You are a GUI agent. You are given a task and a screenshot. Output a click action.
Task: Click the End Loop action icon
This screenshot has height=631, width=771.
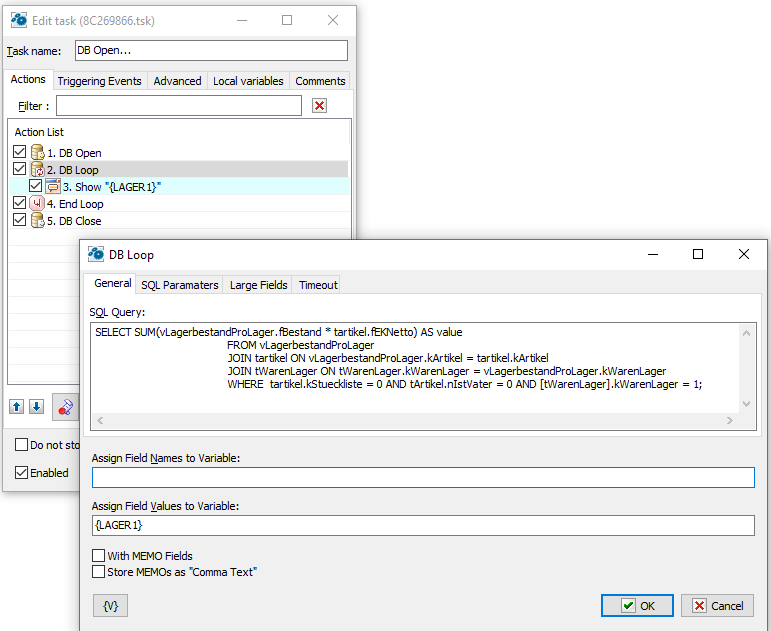point(37,203)
